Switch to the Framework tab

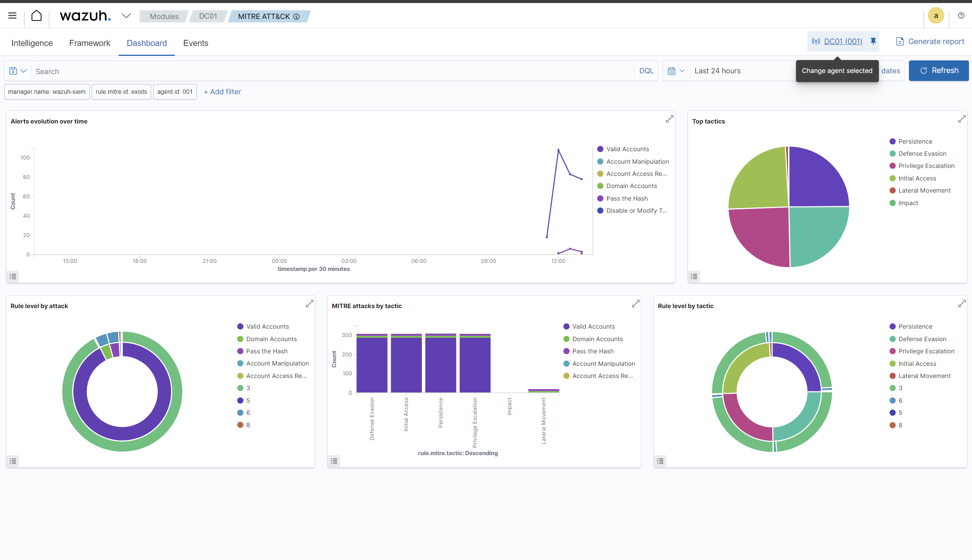(x=90, y=43)
